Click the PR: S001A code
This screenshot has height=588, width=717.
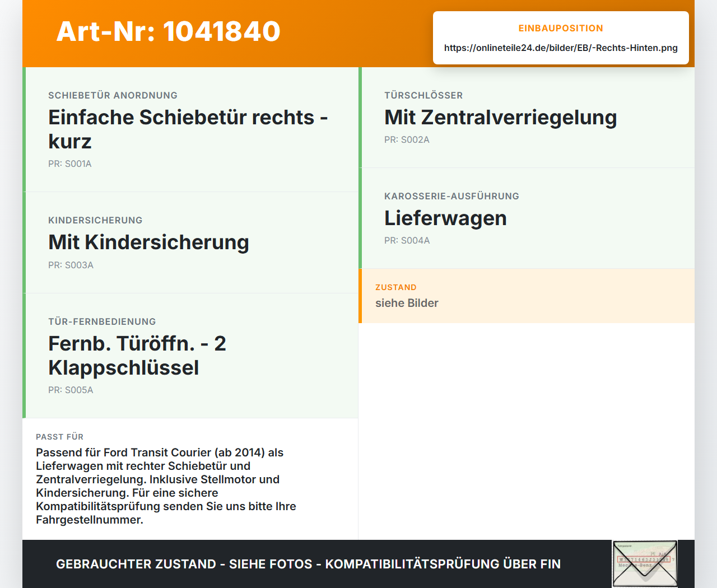pos(70,164)
